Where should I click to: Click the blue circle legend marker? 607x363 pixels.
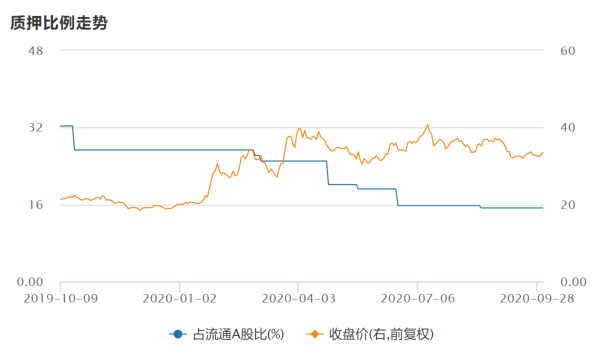(178, 334)
